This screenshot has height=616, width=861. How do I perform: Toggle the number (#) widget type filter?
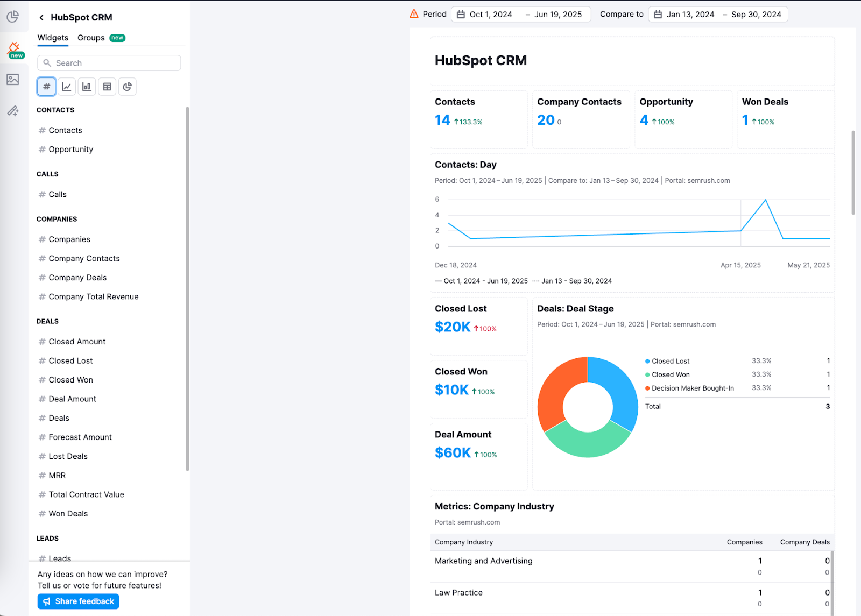click(x=46, y=86)
